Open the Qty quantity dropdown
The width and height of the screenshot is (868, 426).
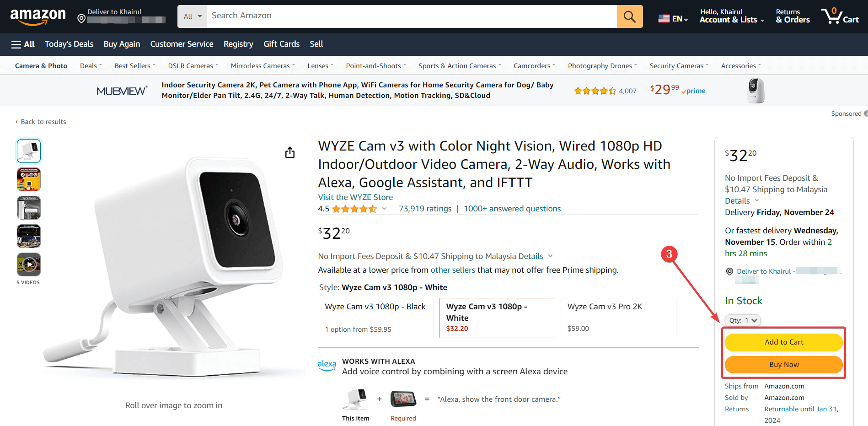(742, 320)
